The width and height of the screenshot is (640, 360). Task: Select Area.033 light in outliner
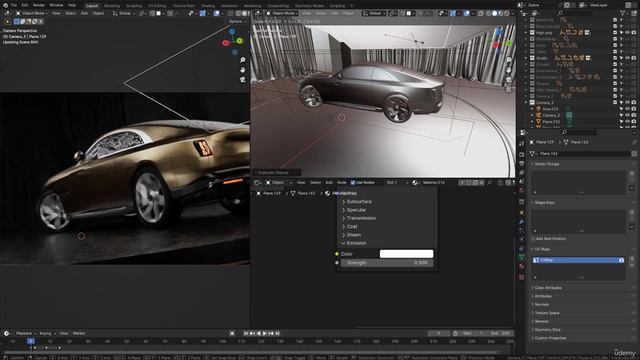click(x=551, y=109)
